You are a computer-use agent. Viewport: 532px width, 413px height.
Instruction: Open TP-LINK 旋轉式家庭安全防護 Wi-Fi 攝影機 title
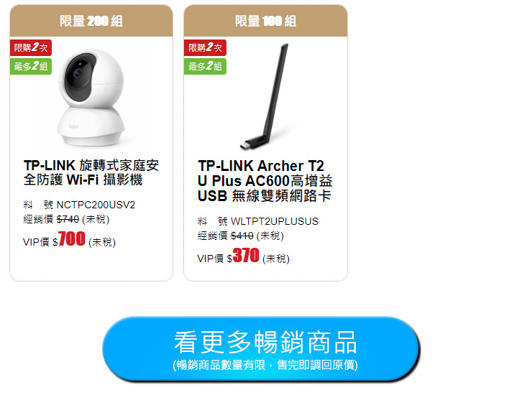pos(91,172)
